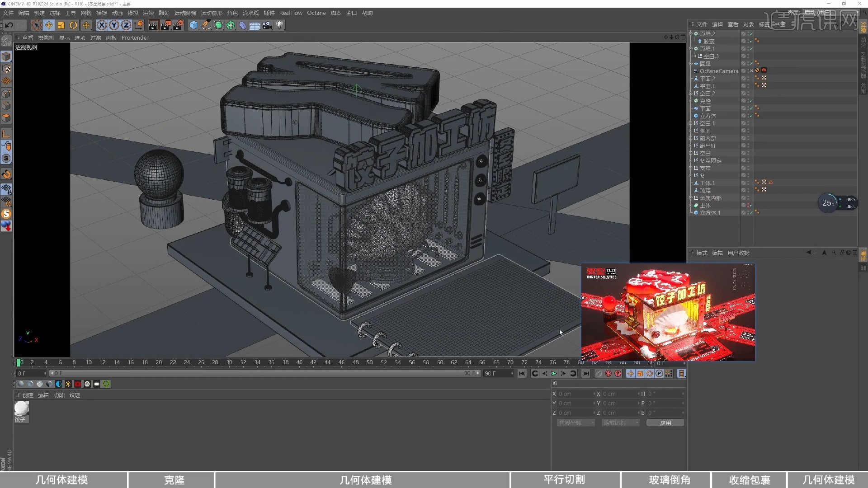This screenshot has height=488, width=868.
Task: Expand the 克隆.1 tree item
Action: pyautogui.click(x=690, y=48)
